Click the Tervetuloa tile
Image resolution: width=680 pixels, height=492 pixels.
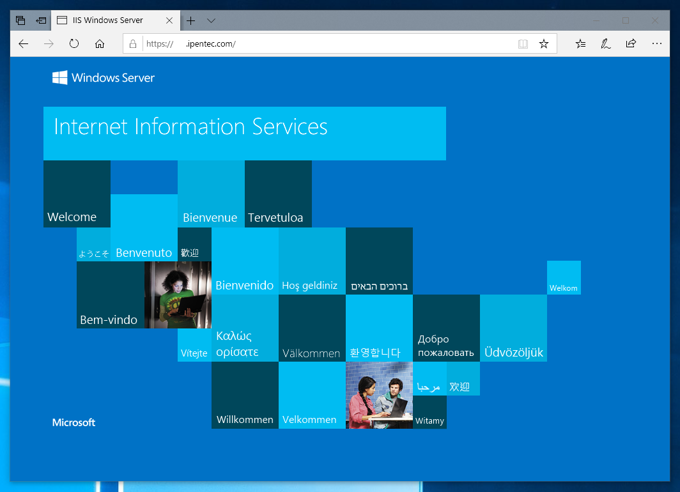tap(278, 194)
